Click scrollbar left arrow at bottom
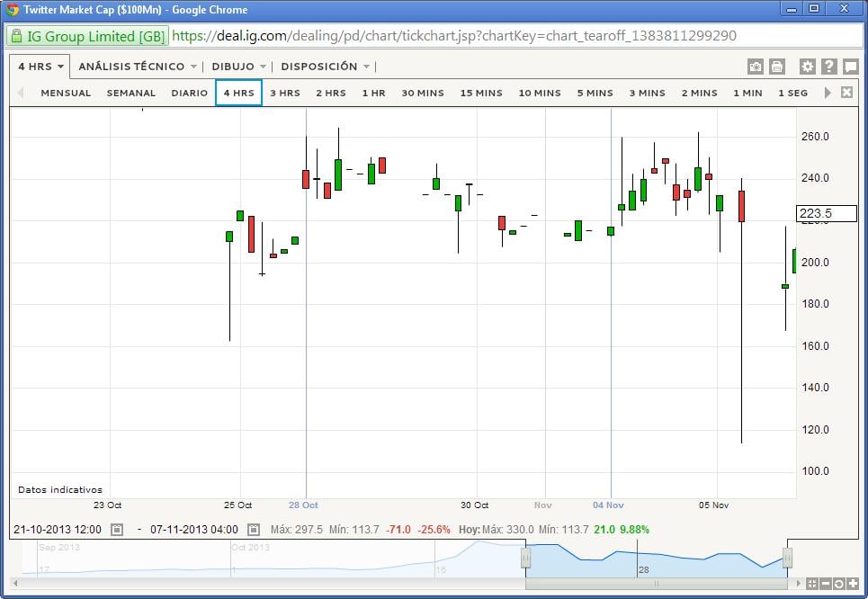 [x=15, y=584]
